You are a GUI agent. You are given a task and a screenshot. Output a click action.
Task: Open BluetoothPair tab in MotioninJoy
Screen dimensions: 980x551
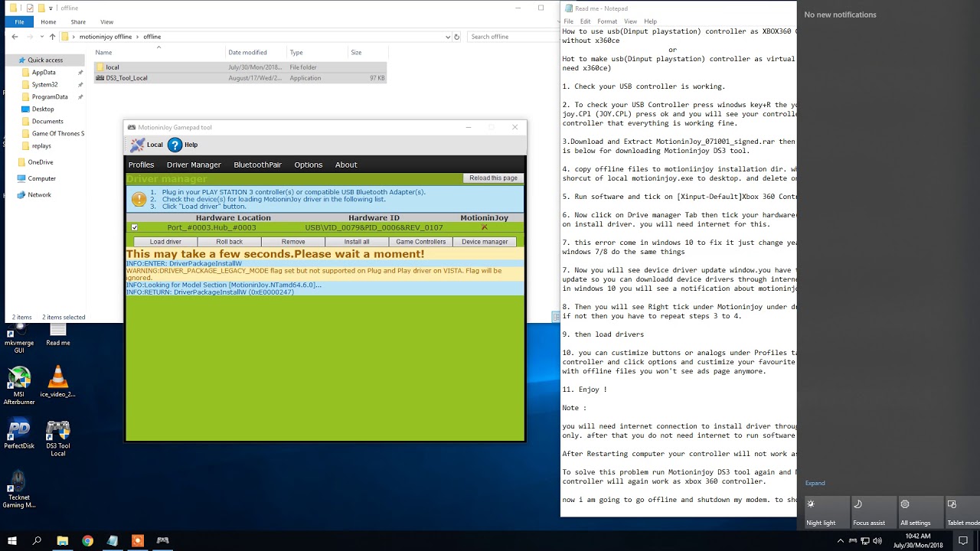[257, 165]
